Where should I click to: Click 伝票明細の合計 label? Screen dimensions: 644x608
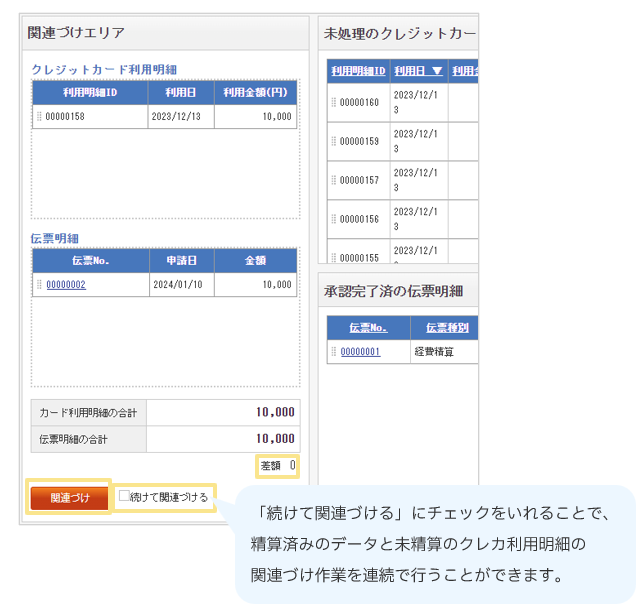click(x=73, y=440)
